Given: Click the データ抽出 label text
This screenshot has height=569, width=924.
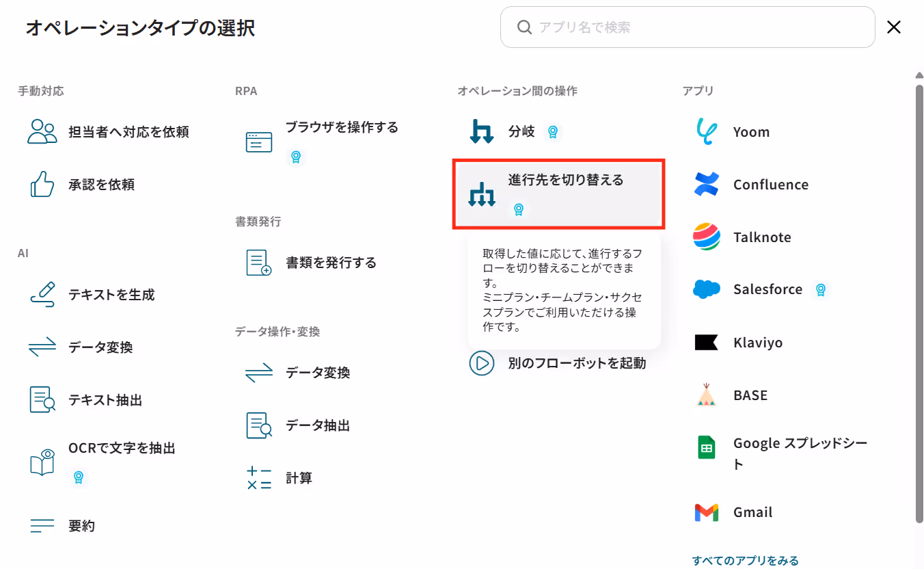Looking at the screenshot, I should pyautogui.click(x=318, y=425).
